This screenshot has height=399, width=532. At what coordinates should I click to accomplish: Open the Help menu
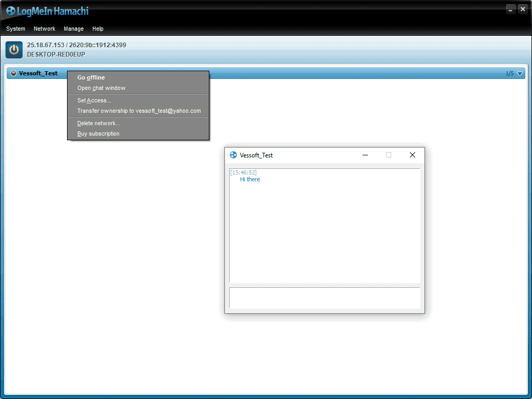[98, 29]
